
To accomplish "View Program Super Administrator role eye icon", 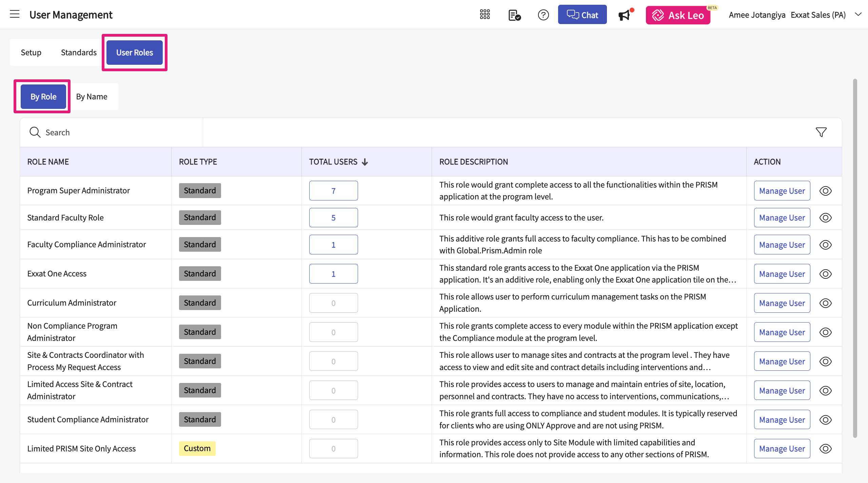I will click(825, 191).
